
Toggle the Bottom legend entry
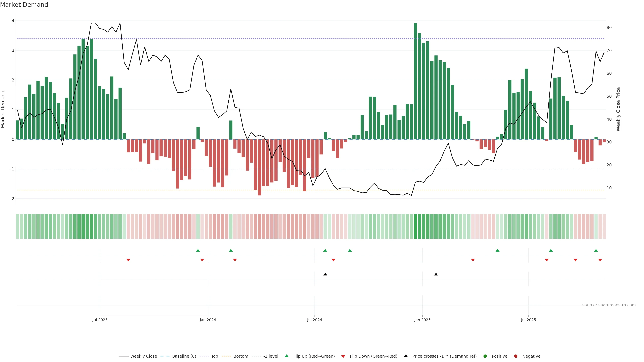pyautogui.click(x=240, y=356)
